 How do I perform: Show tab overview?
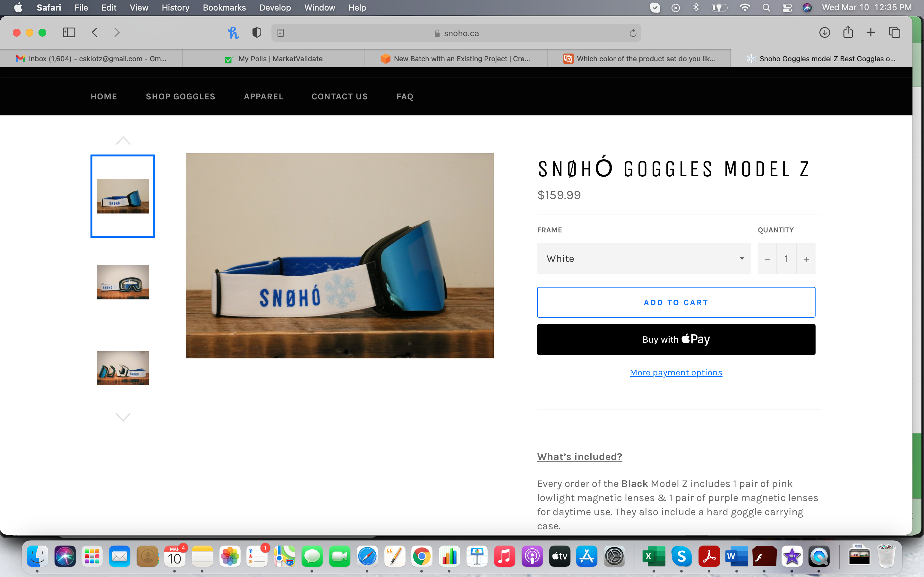pyautogui.click(x=894, y=33)
